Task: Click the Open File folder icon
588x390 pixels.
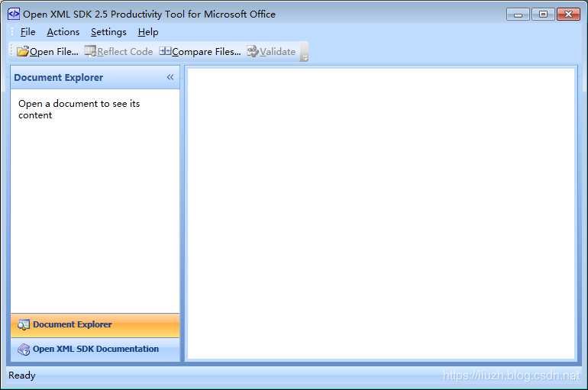Action: pyautogui.click(x=23, y=51)
